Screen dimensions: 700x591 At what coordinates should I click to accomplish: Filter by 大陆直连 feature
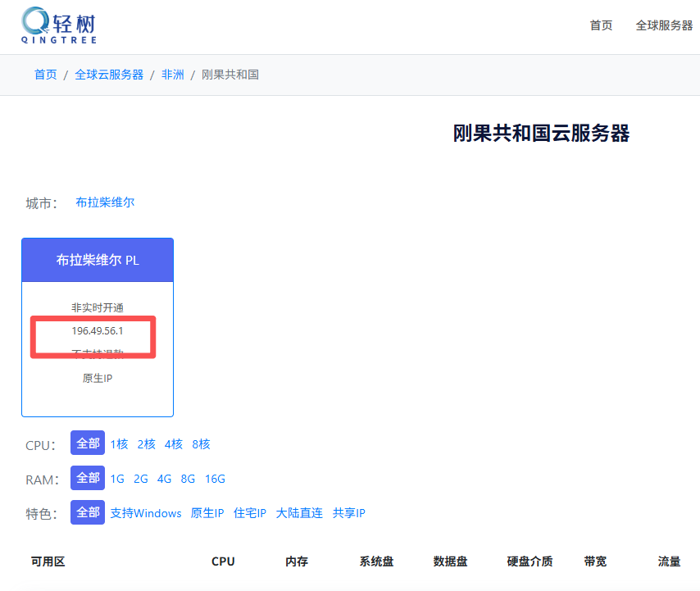[299, 513]
